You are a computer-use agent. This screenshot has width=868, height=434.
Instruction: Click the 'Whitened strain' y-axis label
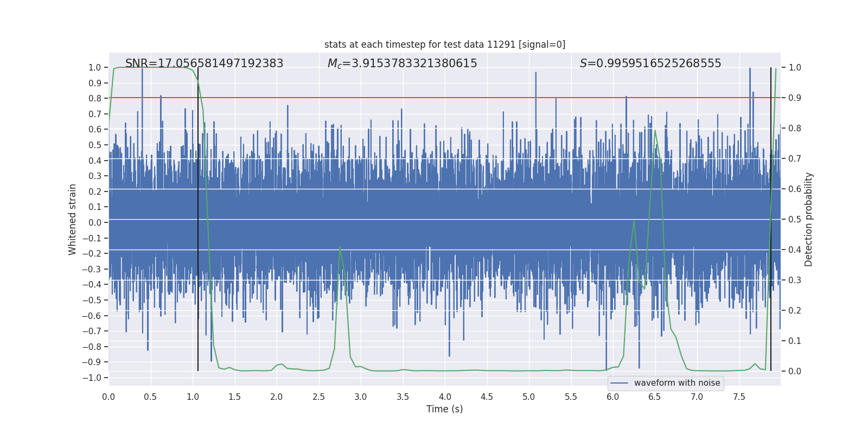(x=72, y=219)
